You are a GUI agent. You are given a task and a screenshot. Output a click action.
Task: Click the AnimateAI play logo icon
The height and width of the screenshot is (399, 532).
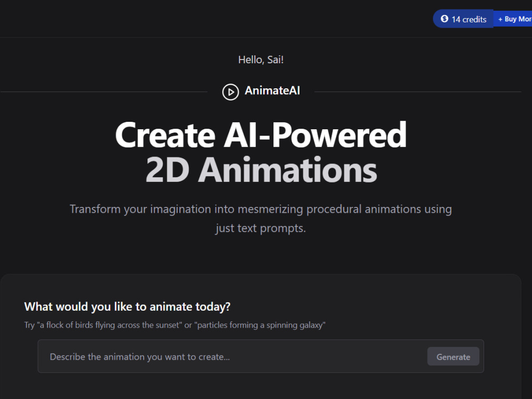click(230, 92)
